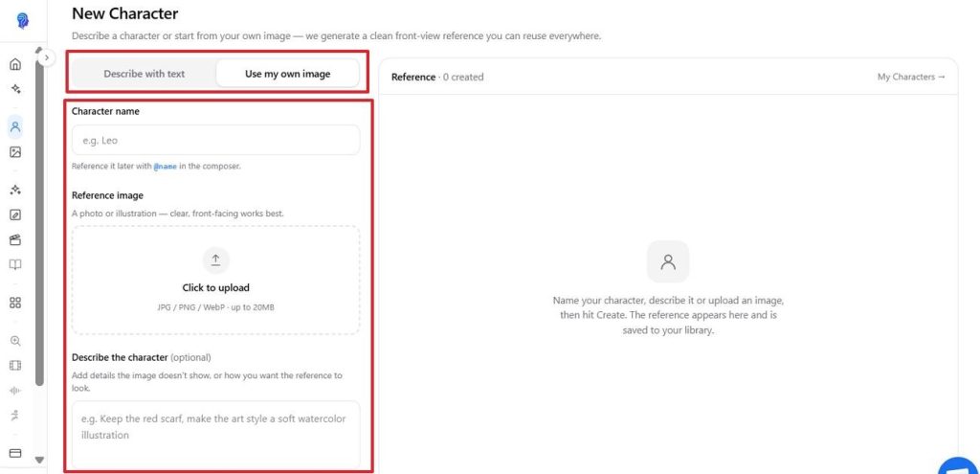Open the audio waveform icon in sidebar
The image size is (980, 474).
pyautogui.click(x=15, y=391)
